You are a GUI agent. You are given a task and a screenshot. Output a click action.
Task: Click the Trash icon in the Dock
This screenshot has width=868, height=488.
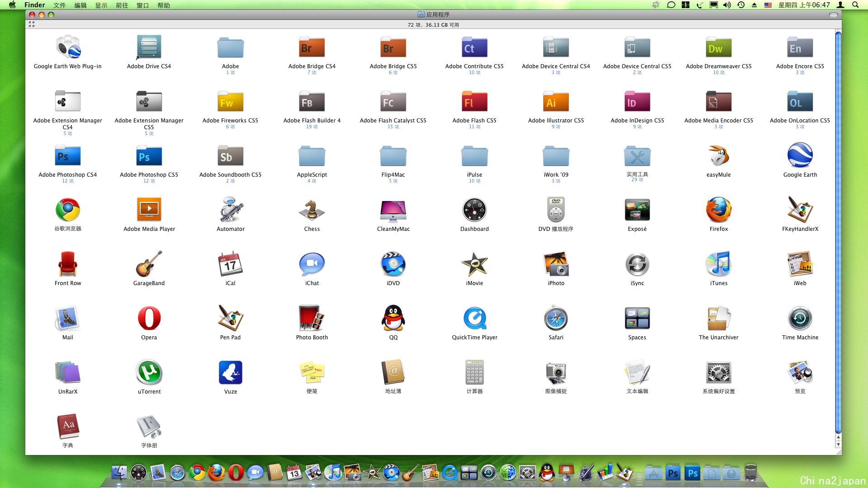point(750,473)
